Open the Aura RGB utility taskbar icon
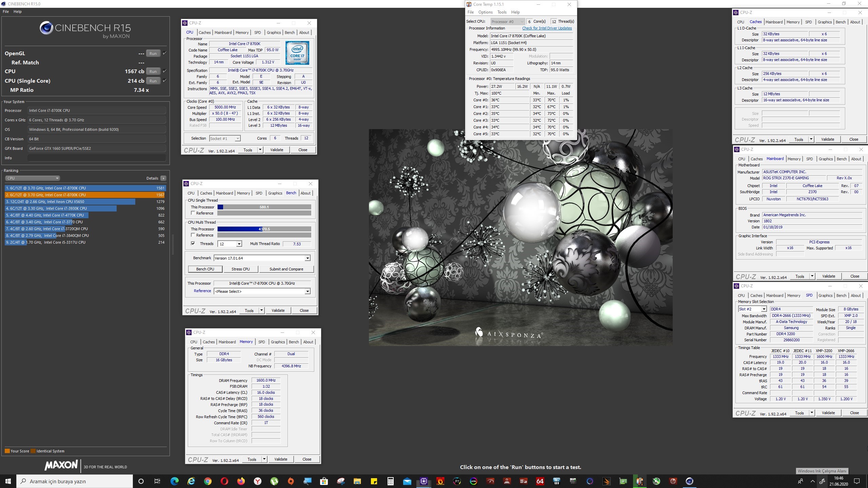 pyautogui.click(x=474, y=481)
